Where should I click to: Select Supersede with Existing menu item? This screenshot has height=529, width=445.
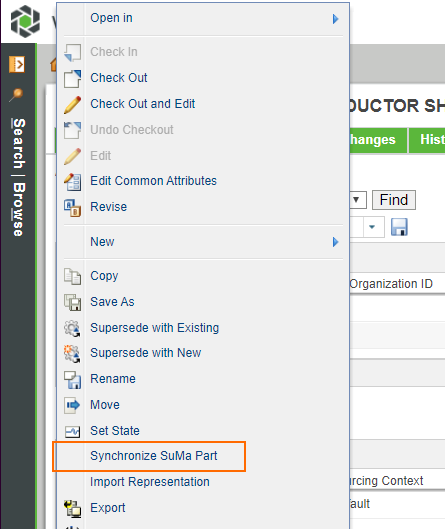coord(155,328)
